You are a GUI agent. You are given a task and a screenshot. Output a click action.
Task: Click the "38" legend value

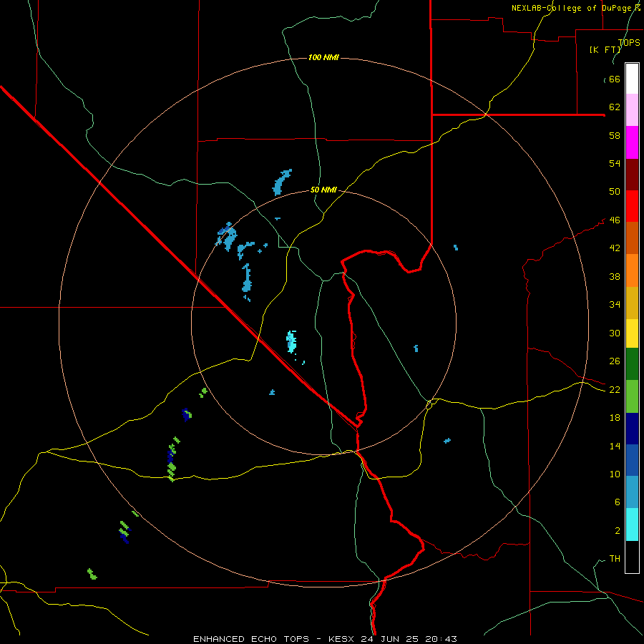click(x=615, y=276)
